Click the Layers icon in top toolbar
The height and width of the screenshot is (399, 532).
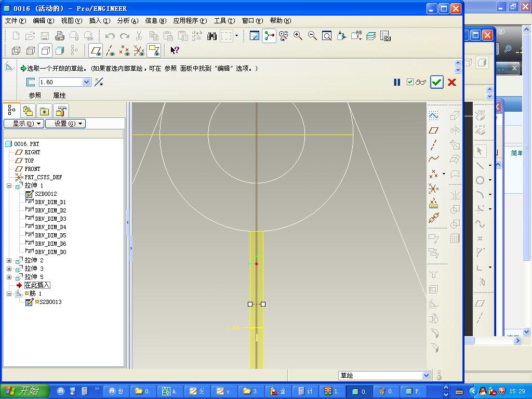[371, 36]
